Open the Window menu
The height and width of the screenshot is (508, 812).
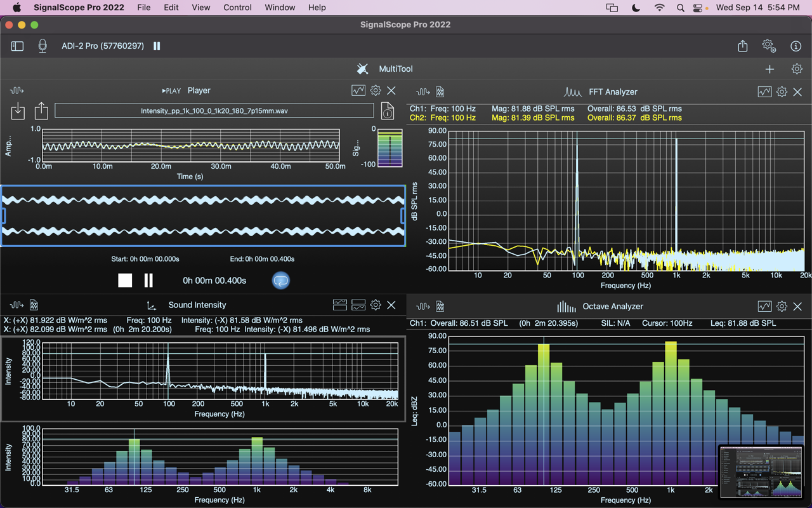tap(280, 8)
